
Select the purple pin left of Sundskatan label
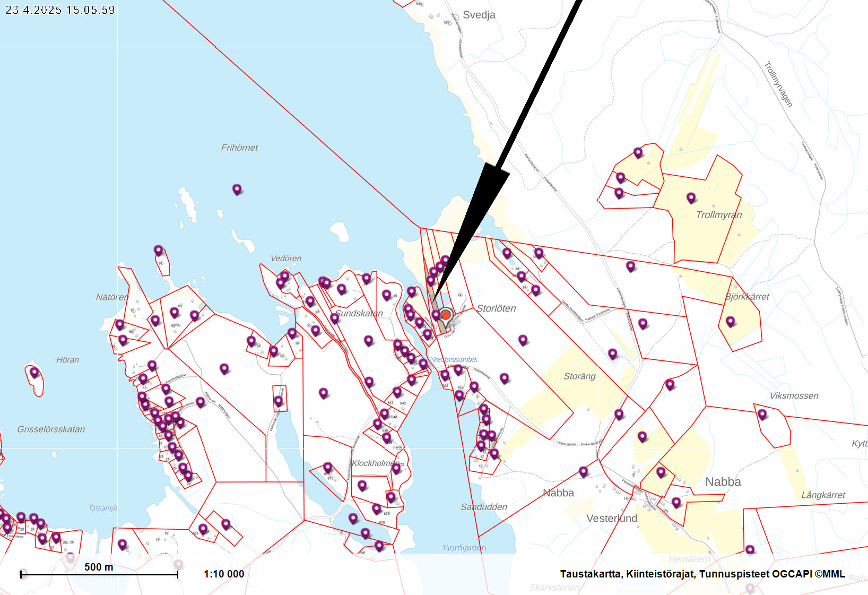(334, 318)
